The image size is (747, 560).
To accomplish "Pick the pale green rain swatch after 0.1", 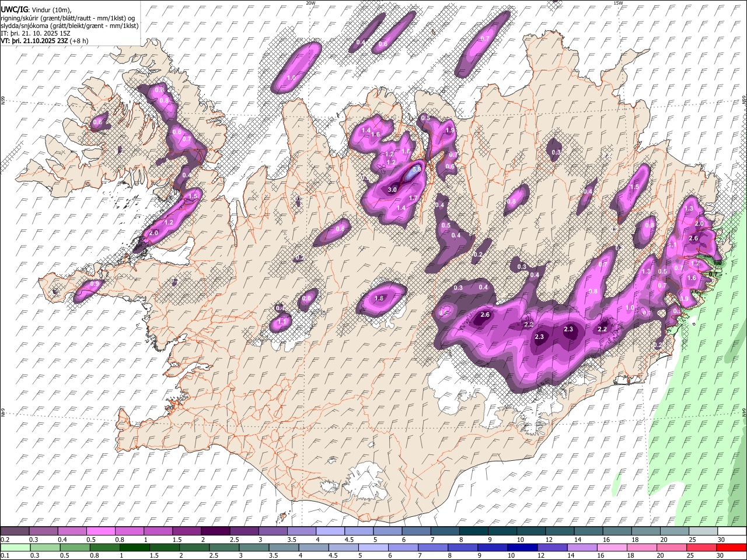I will [14, 547].
